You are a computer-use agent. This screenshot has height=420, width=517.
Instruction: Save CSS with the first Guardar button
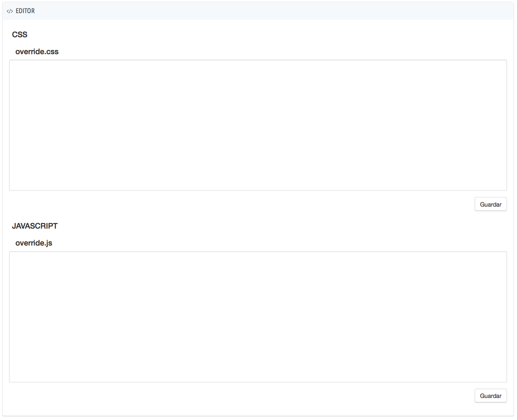(x=490, y=204)
